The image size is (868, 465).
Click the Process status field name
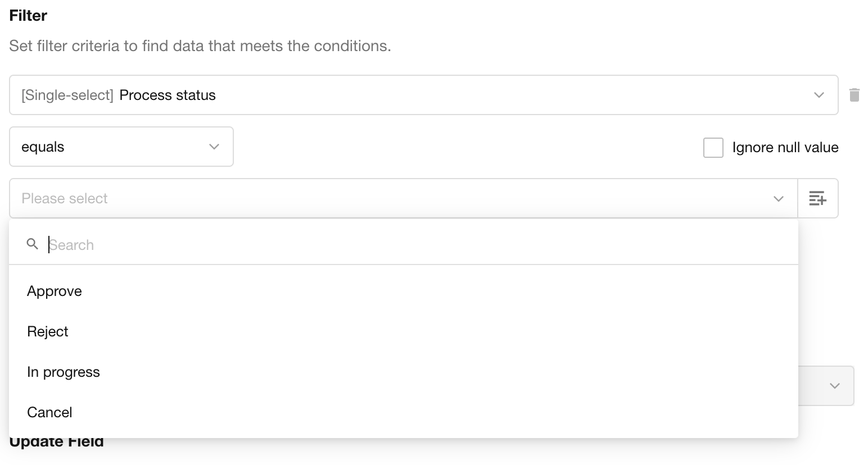[168, 95]
